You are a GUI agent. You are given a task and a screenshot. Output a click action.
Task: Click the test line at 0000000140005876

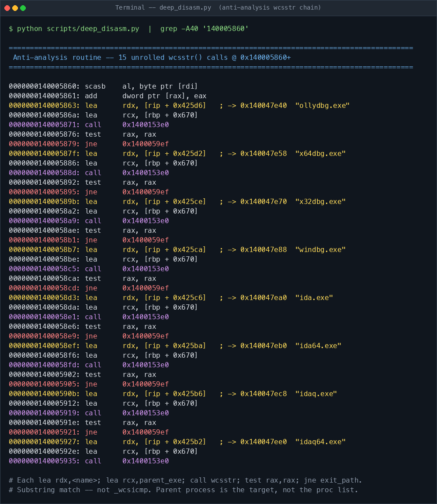(x=82, y=135)
